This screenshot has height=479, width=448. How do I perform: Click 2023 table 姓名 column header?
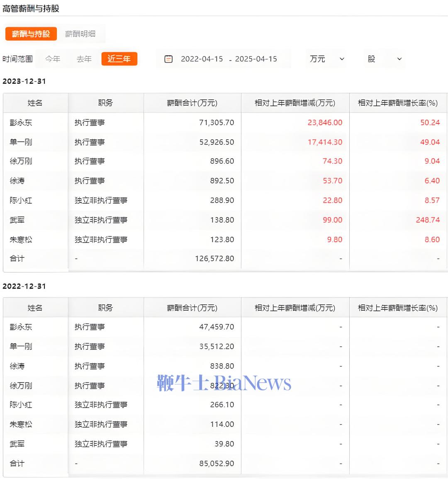coord(35,103)
